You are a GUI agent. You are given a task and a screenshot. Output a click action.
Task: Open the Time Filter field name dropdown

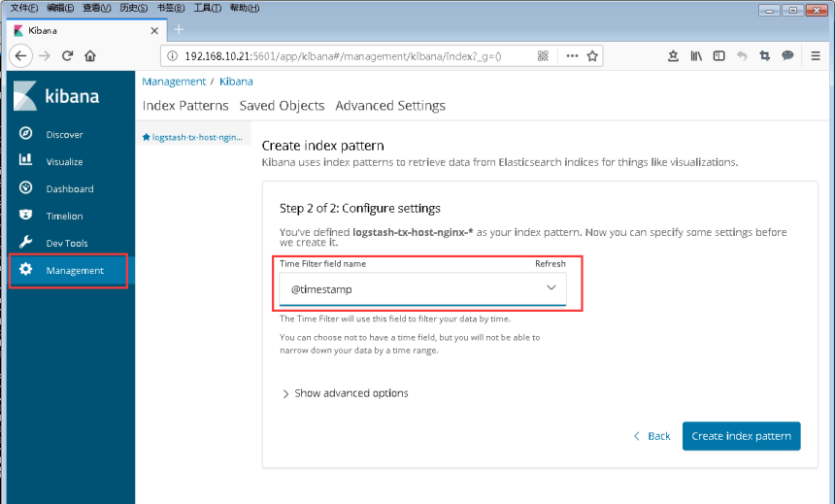[x=422, y=288]
